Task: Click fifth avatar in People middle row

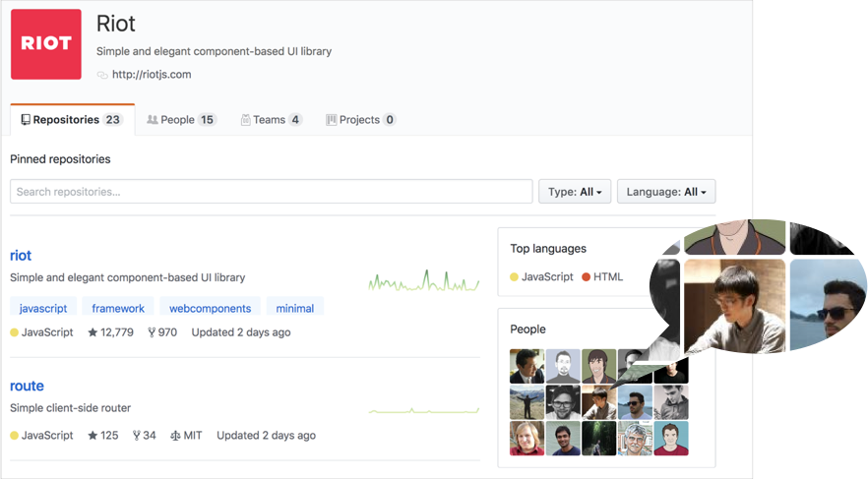Action: click(671, 402)
